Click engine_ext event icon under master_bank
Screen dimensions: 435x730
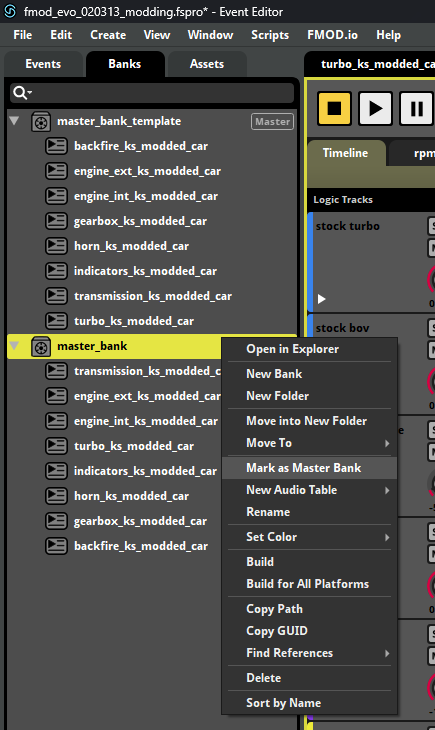coord(56,396)
